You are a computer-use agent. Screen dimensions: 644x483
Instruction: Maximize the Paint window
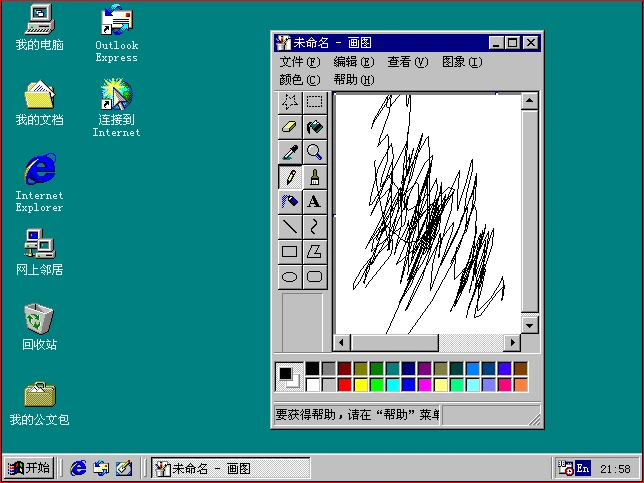point(513,43)
